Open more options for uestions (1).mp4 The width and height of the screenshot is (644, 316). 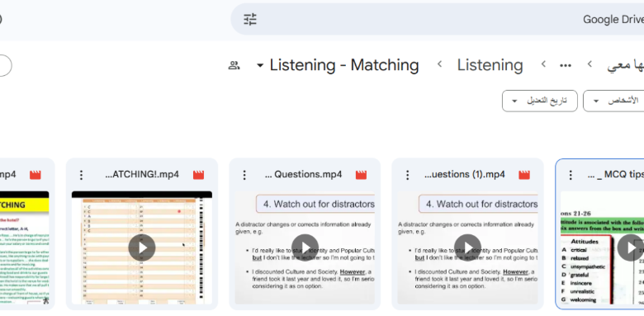(407, 175)
